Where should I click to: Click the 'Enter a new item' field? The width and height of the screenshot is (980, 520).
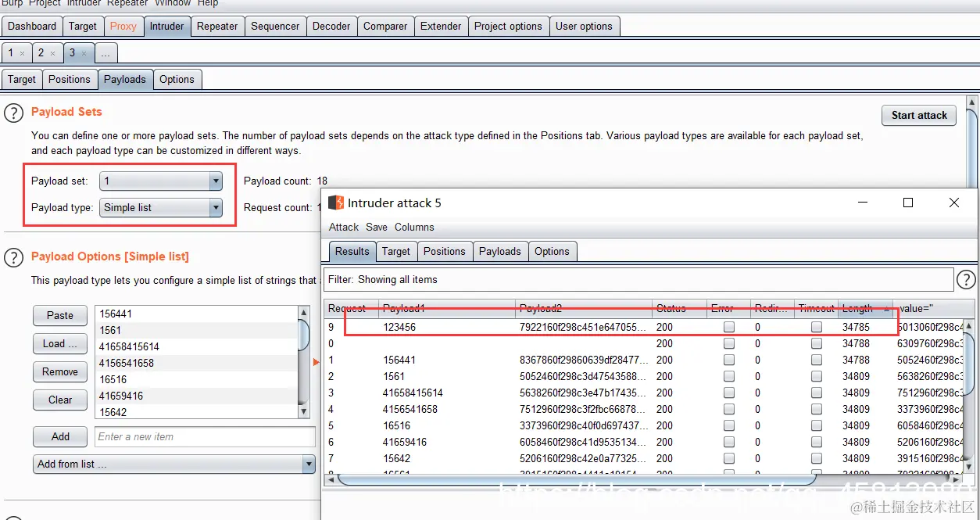[205, 436]
